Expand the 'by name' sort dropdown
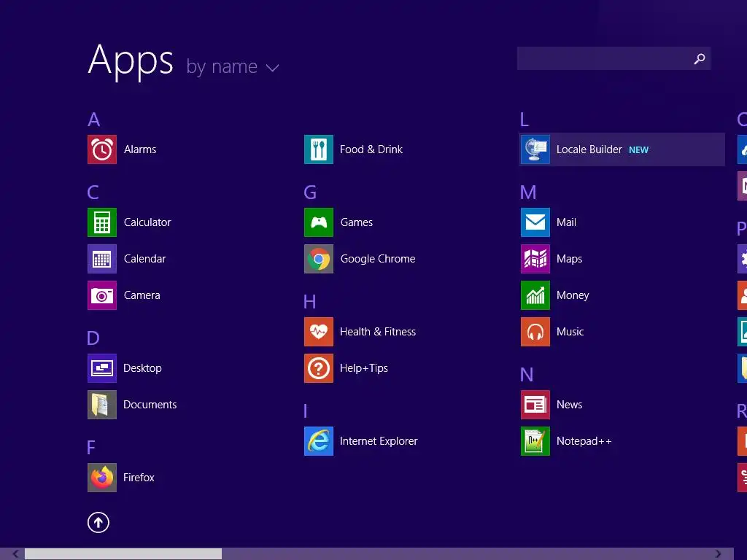The height and width of the screenshot is (560, 747). pyautogui.click(x=232, y=66)
